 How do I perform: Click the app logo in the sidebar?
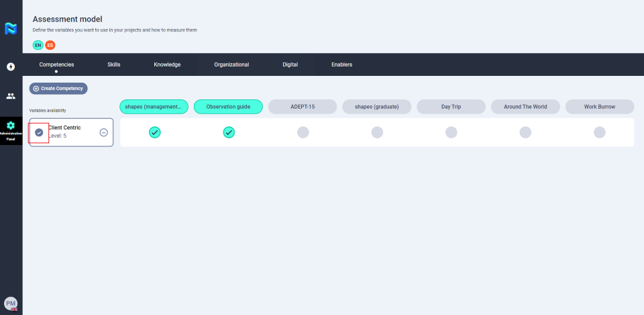point(11,29)
